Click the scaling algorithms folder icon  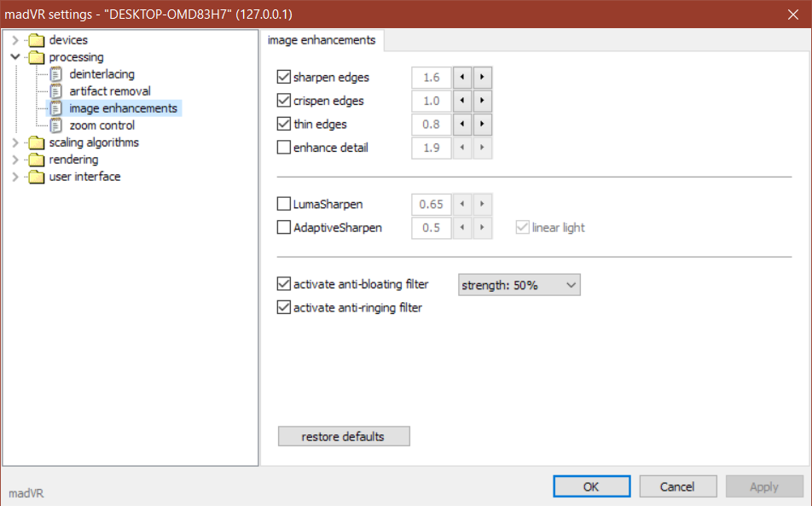(x=36, y=142)
